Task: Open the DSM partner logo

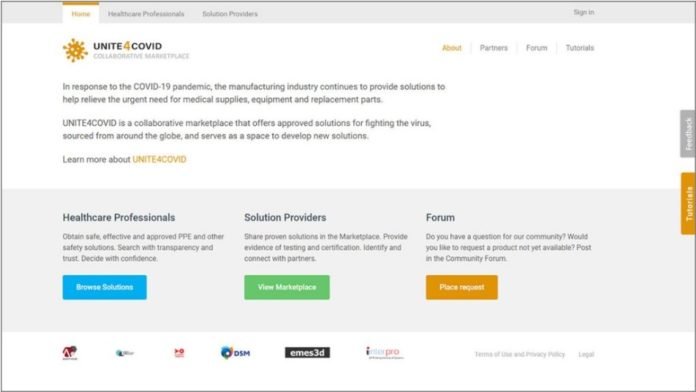Action: click(235, 353)
